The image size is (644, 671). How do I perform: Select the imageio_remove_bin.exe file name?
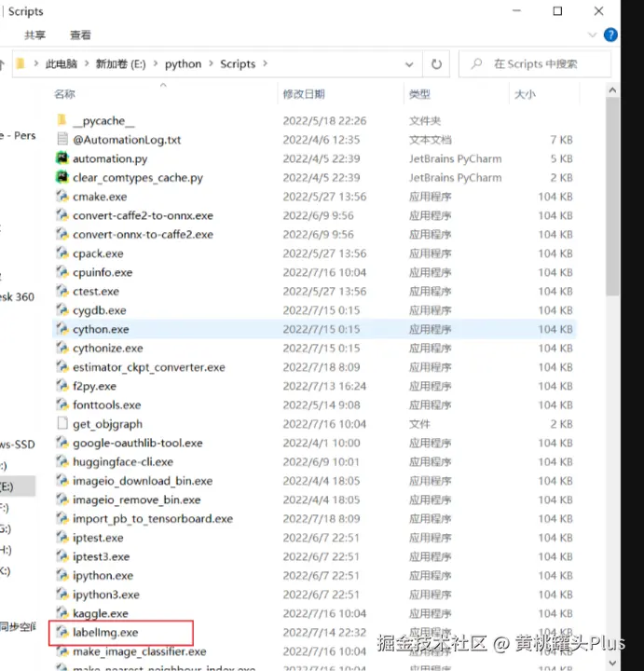coord(136,500)
